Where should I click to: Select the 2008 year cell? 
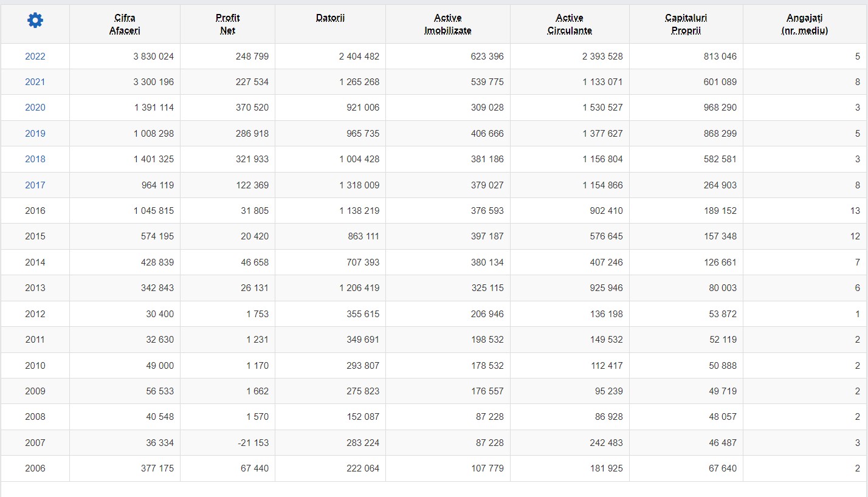pyautogui.click(x=35, y=417)
